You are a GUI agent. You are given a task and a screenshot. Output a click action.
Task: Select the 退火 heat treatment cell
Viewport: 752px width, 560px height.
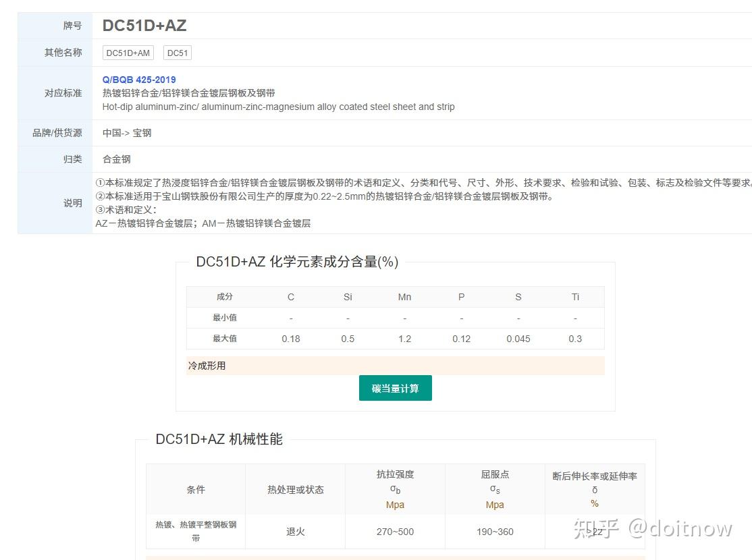(x=294, y=532)
